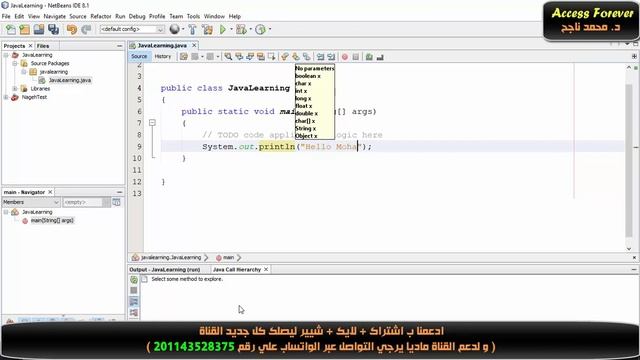The width and height of the screenshot is (640, 360).
Task: Click the Profile Project clock icon
Action: click(260, 29)
